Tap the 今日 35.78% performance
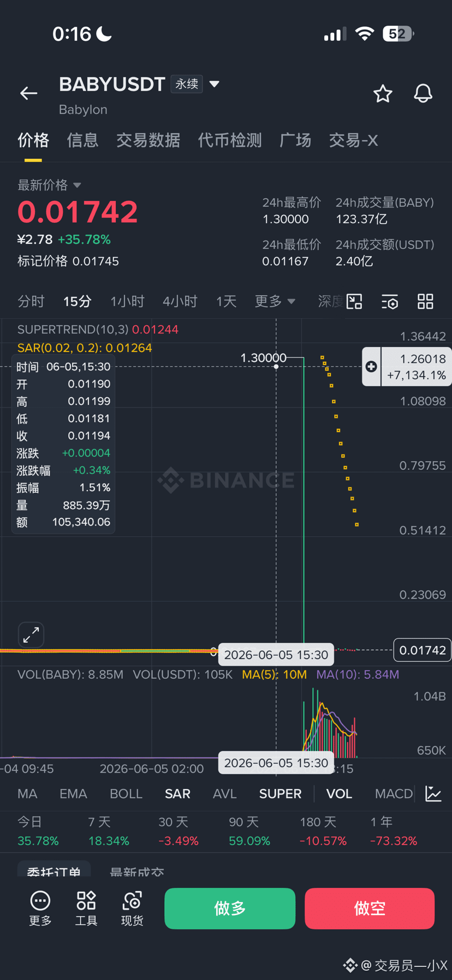 (x=38, y=832)
